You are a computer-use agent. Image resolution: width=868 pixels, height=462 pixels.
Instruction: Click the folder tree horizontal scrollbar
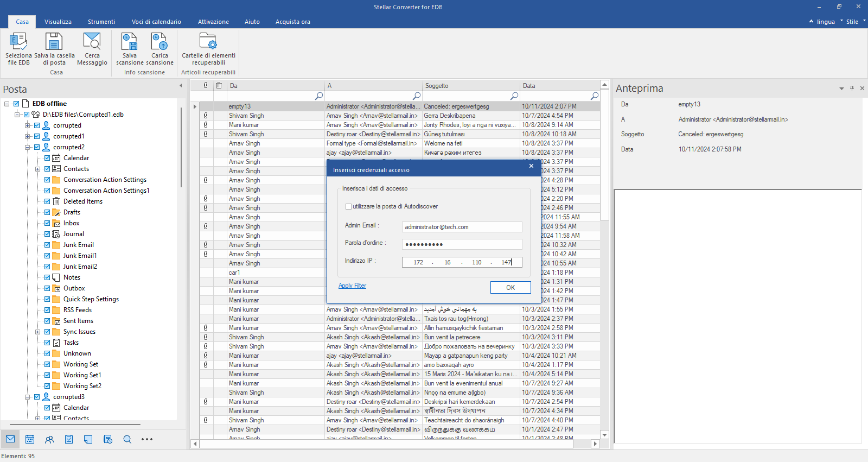(x=75, y=425)
